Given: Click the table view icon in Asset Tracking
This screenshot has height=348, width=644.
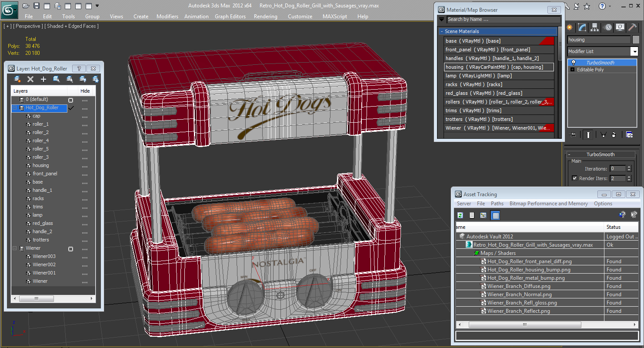Looking at the screenshot, I should coord(495,215).
